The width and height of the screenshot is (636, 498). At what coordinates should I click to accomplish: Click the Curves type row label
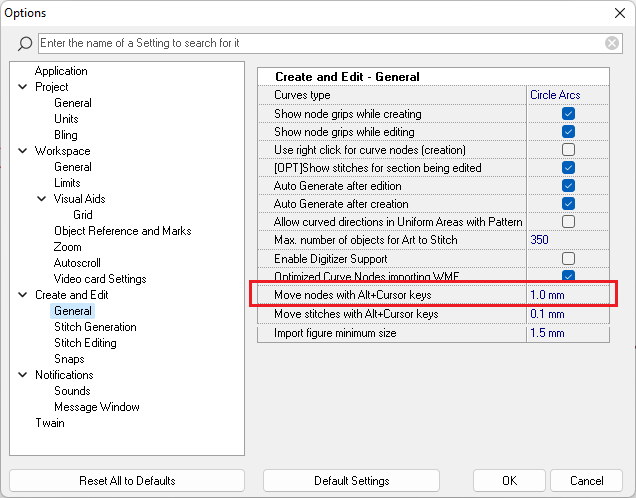point(302,95)
